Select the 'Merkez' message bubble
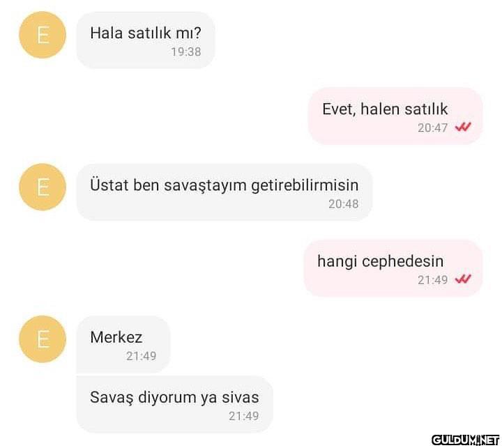 pos(123,344)
